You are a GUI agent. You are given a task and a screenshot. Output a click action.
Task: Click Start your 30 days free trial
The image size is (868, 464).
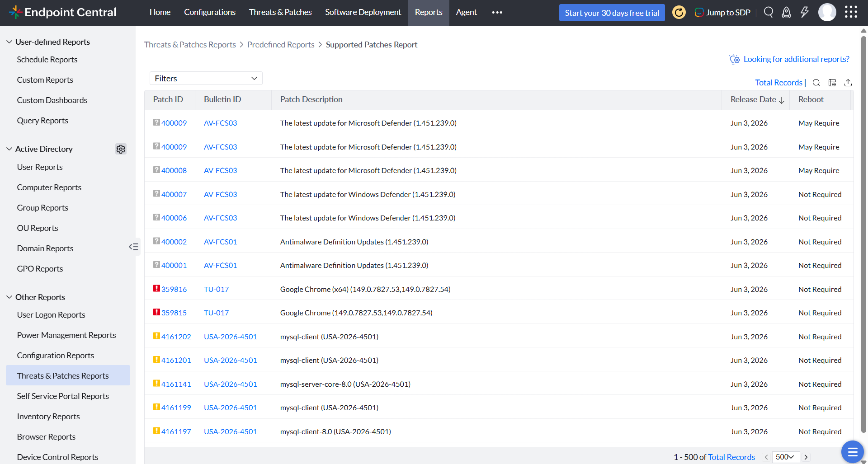(x=612, y=13)
